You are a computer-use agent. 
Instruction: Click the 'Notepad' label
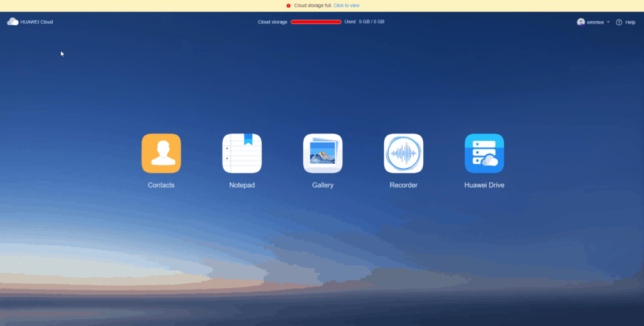tap(242, 185)
